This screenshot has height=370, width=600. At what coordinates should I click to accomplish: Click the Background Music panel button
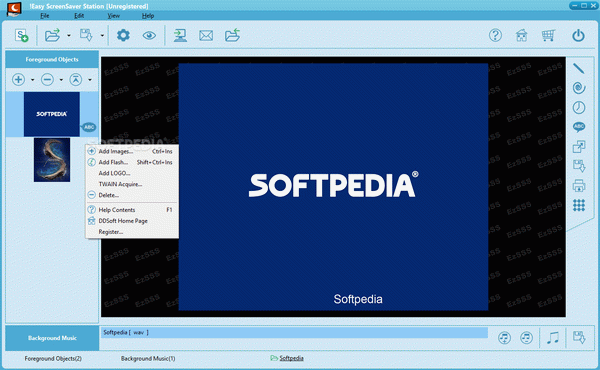52,338
